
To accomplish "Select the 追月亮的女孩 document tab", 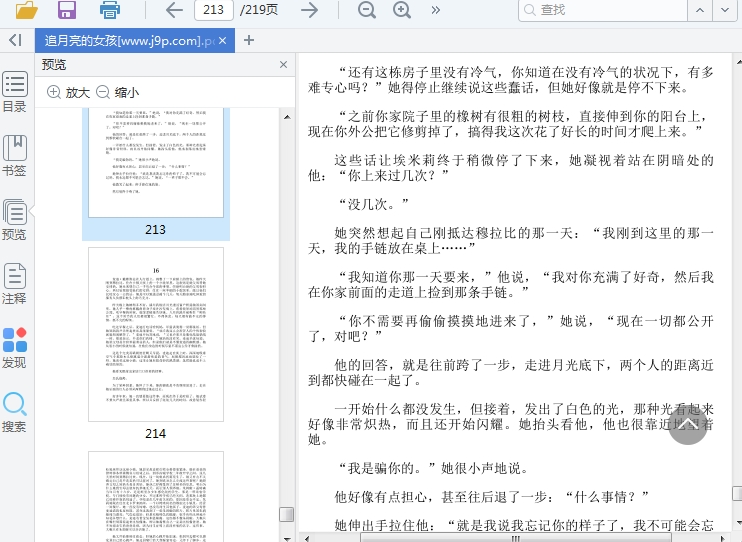I will click(127, 41).
